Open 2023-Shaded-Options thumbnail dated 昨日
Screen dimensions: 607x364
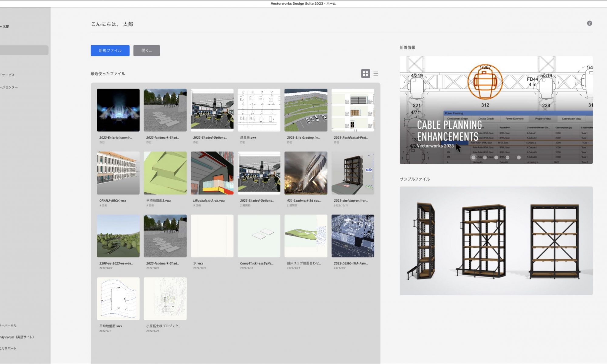click(x=212, y=110)
